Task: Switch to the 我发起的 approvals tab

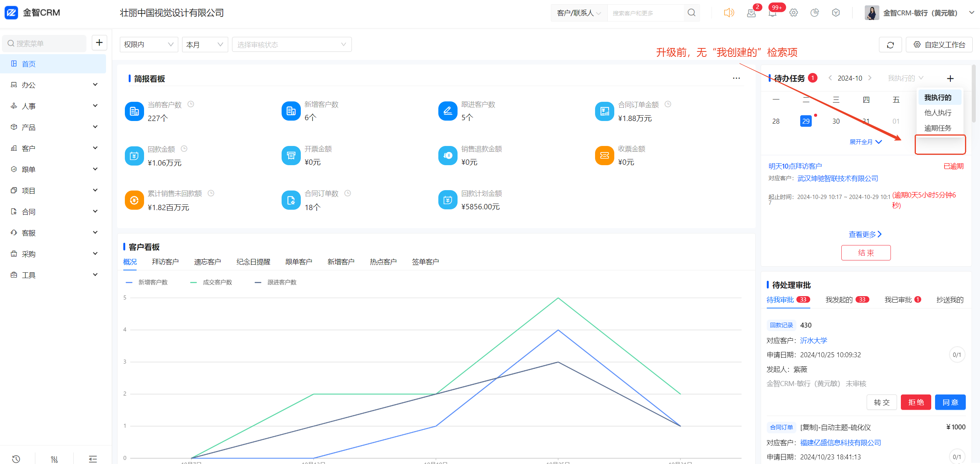Action: coord(847,300)
